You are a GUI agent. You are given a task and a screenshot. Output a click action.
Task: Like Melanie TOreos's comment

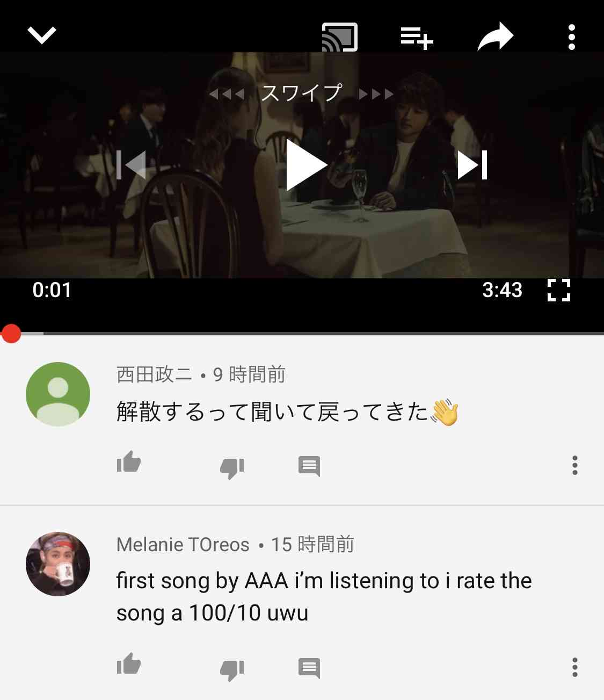tap(129, 663)
